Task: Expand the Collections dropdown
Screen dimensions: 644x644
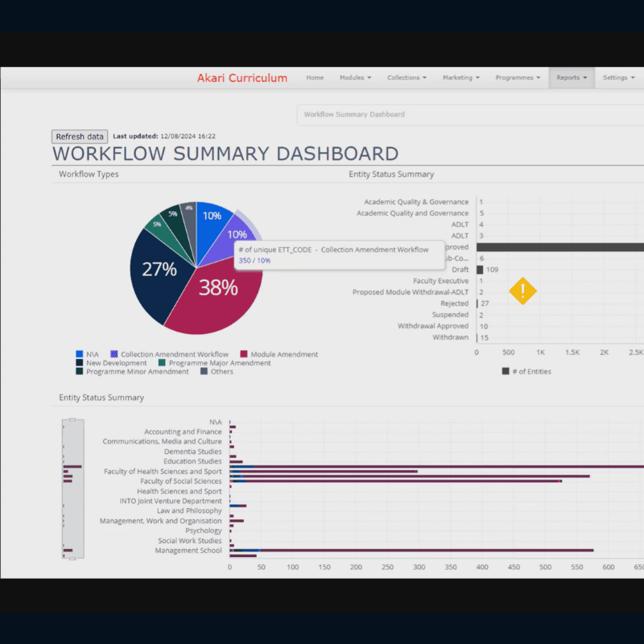Action: [407, 78]
